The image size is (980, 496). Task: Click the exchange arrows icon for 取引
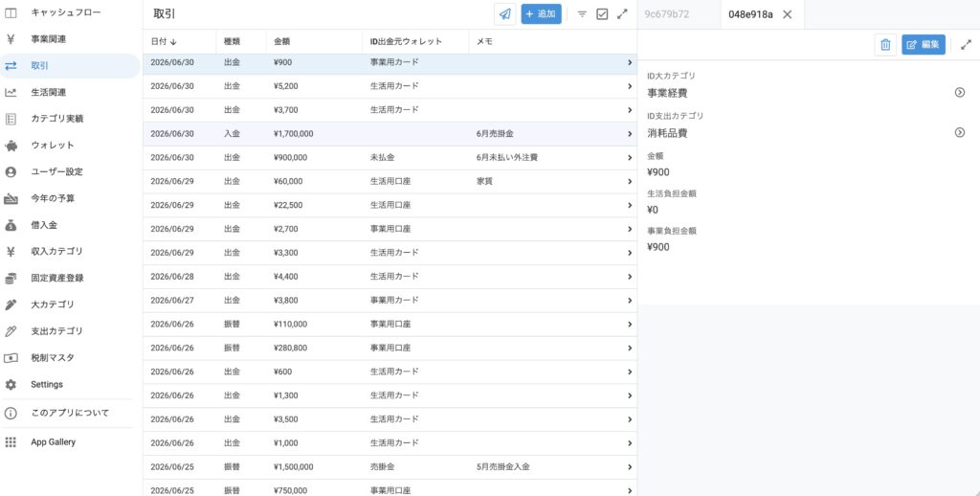click(11, 66)
